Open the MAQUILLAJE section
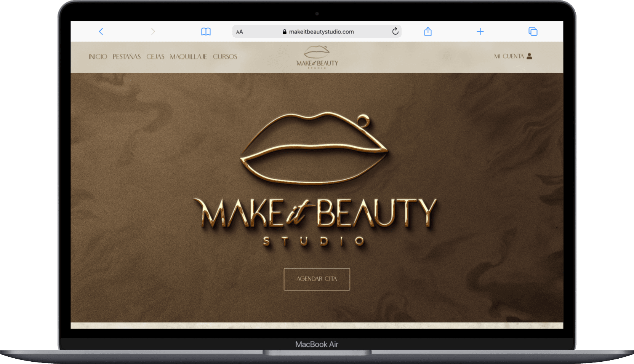This screenshot has width=634, height=364. click(x=189, y=56)
